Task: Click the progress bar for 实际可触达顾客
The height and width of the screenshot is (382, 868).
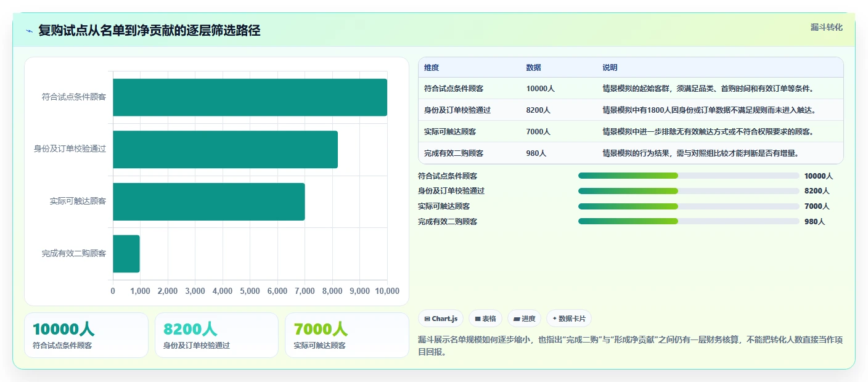Action: tap(689, 206)
